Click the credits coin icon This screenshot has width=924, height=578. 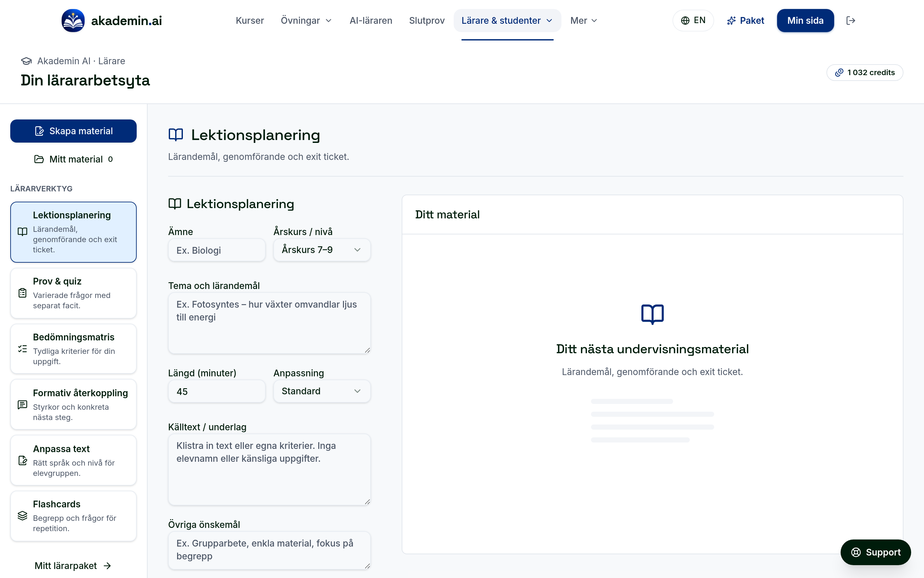(x=839, y=73)
